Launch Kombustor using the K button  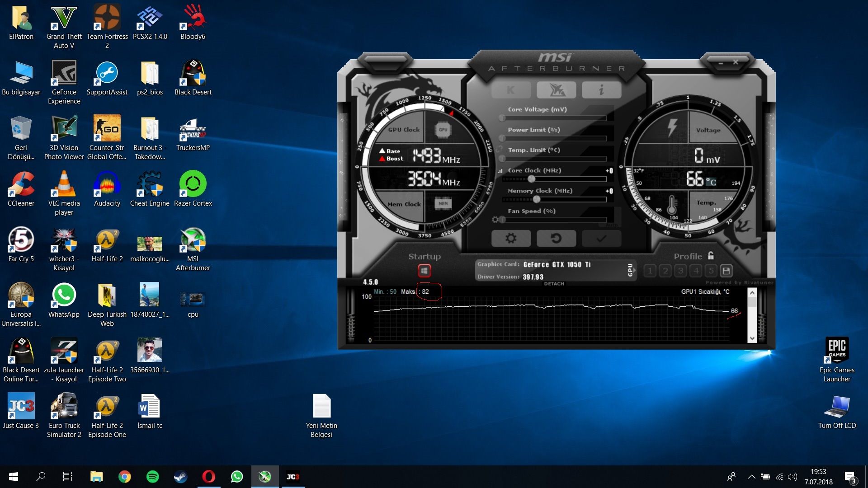(511, 89)
